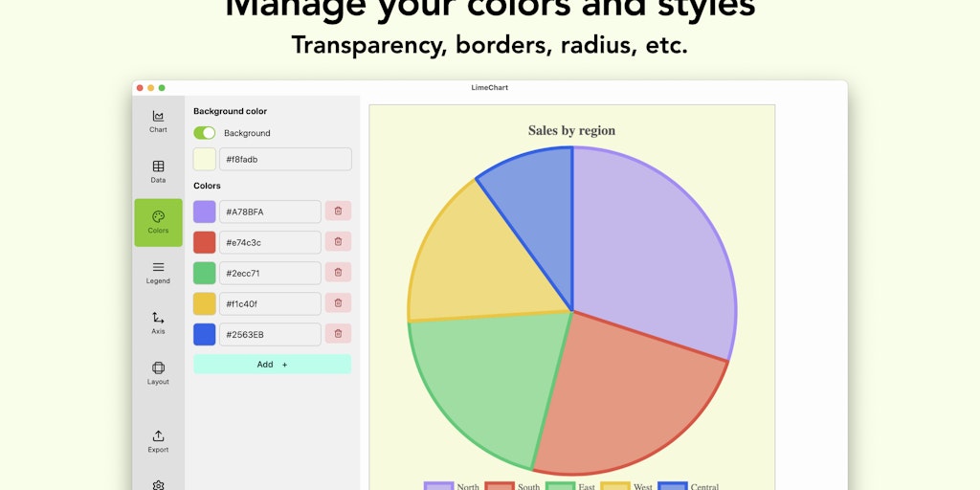Maximize the LimeChart window with green button

(162, 87)
